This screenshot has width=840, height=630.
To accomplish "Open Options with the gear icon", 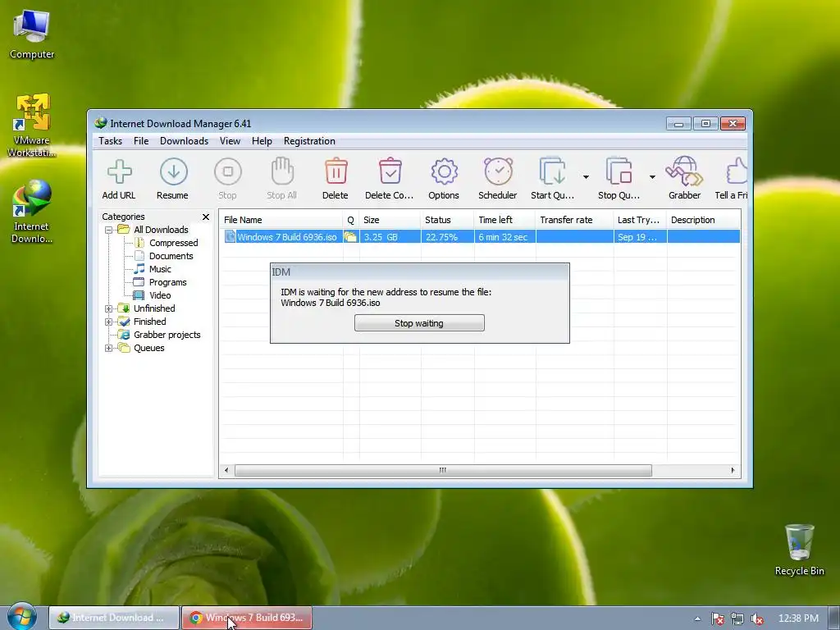I will (444, 172).
